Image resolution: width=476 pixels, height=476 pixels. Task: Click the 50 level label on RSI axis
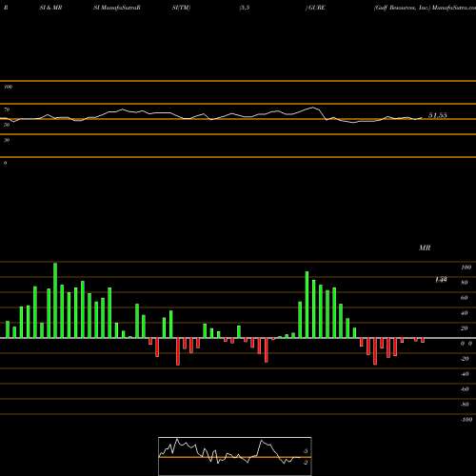coord(7,125)
